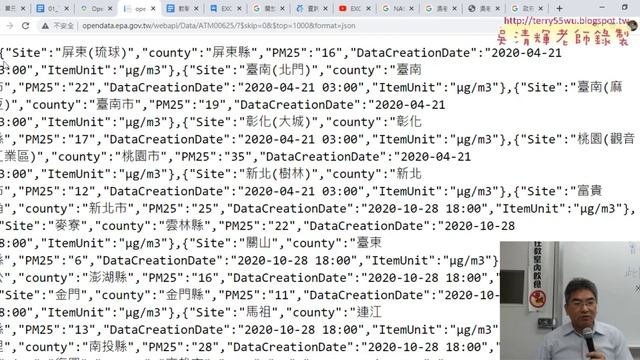
Task: Click the county value 雲林縣
Action: point(184,225)
